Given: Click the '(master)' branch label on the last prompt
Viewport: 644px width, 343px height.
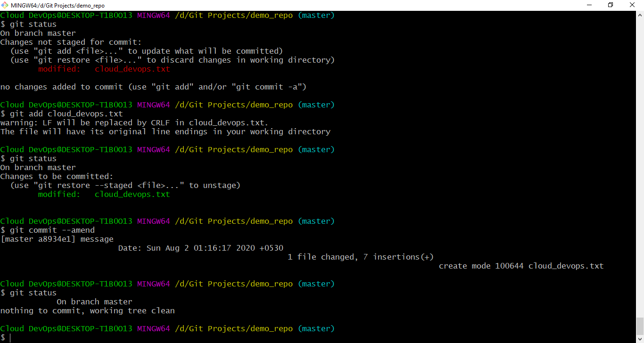Looking at the screenshot, I should click(x=316, y=328).
